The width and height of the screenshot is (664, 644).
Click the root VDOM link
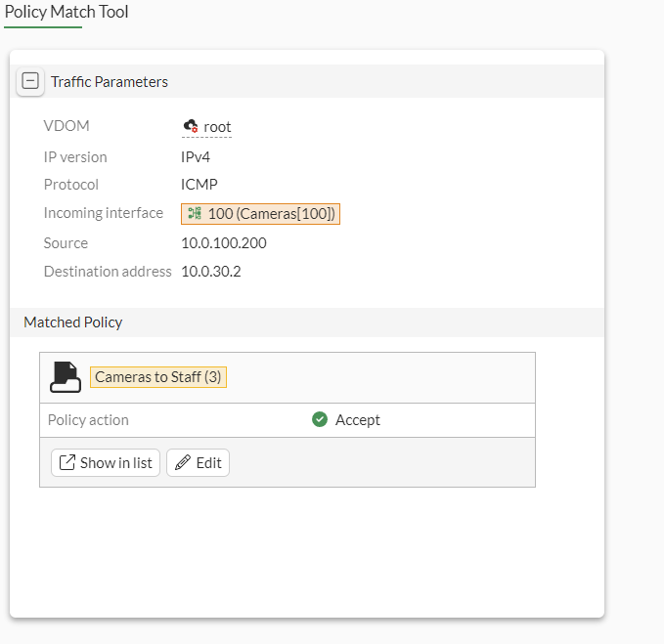coord(217,127)
